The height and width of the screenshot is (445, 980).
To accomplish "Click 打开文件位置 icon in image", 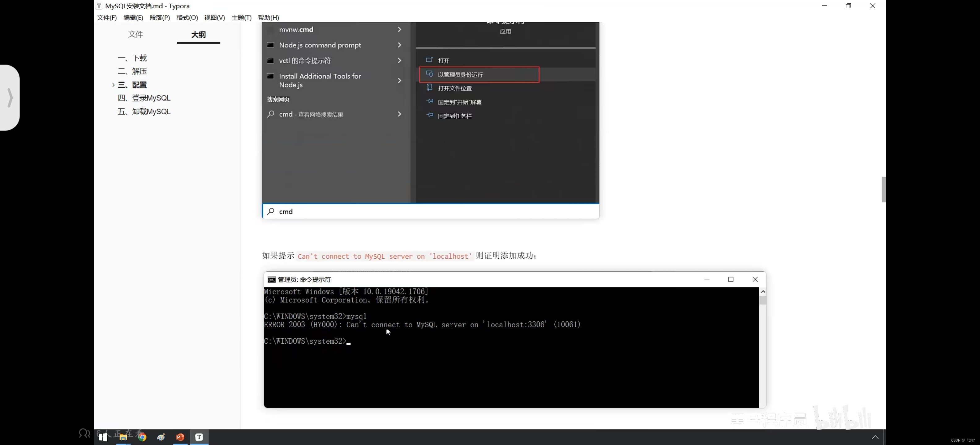I will click(x=429, y=87).
